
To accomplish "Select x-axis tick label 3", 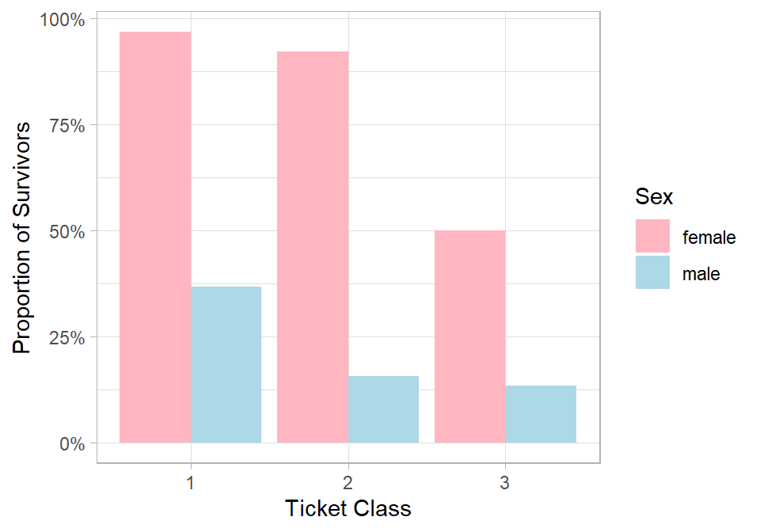I will 505,481.
